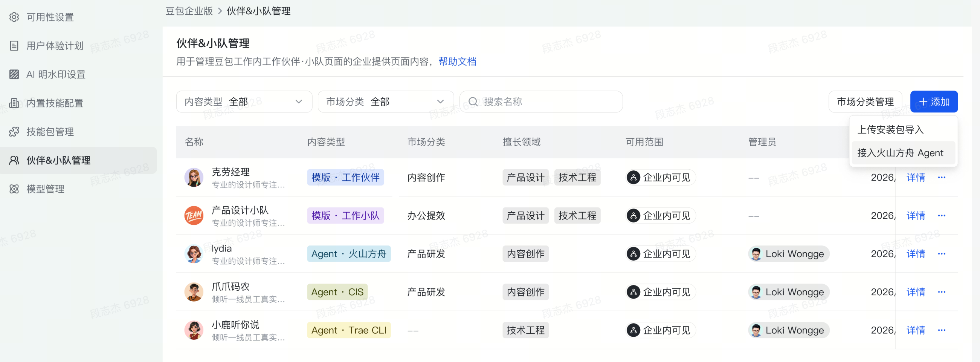This screenshot has width=980, height=362.
Task: Open 详情 for 产品设计小队
Action: 916,216
